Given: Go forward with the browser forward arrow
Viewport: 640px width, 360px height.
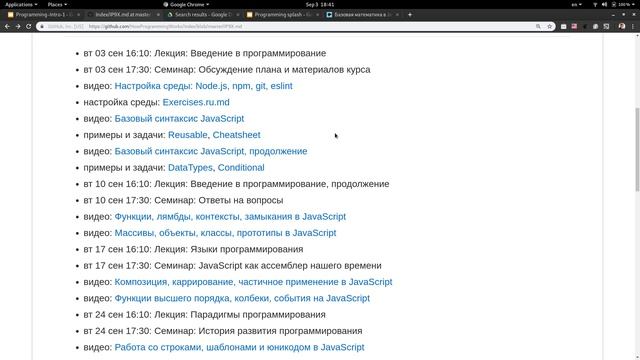Looking at the screenshot, I should coord(18,26).
